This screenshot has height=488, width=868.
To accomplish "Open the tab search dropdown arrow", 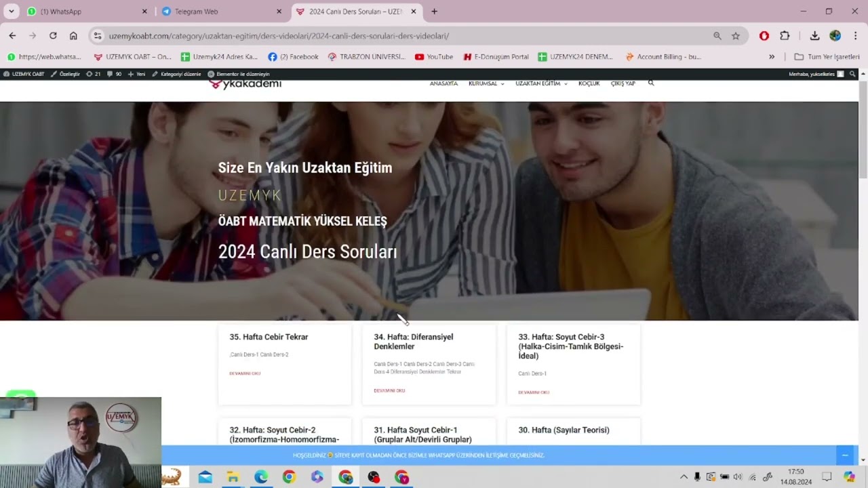I will (x=11, y=12).
